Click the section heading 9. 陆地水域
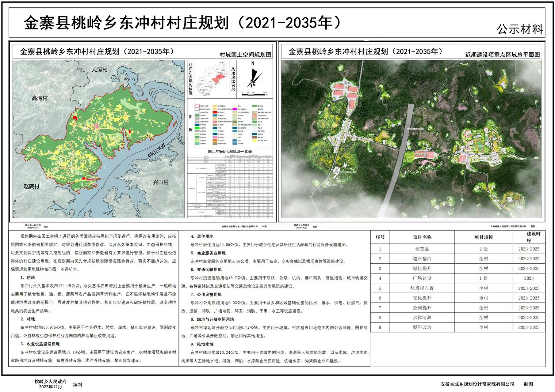 pyautogui.click(x=202, y=344)
